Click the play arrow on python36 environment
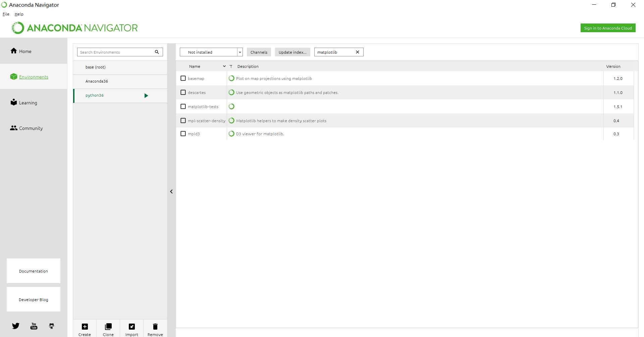This screenshot has width=644, height=337. coord(146,96)
